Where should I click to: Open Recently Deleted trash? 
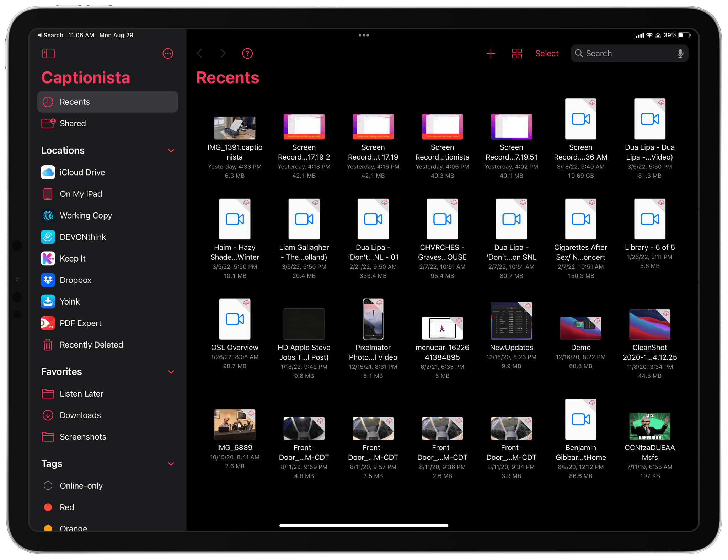pyautogui.click(x=108, y=345)
